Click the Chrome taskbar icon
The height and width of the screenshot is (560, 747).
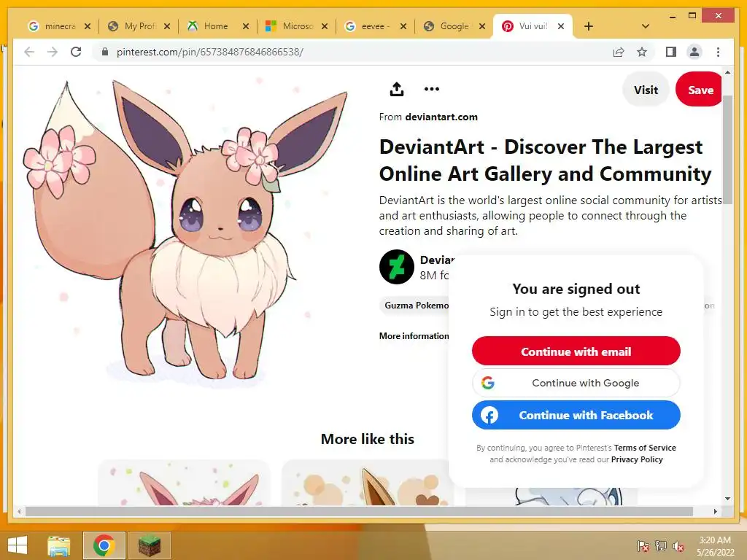click(x=104, y=545)
